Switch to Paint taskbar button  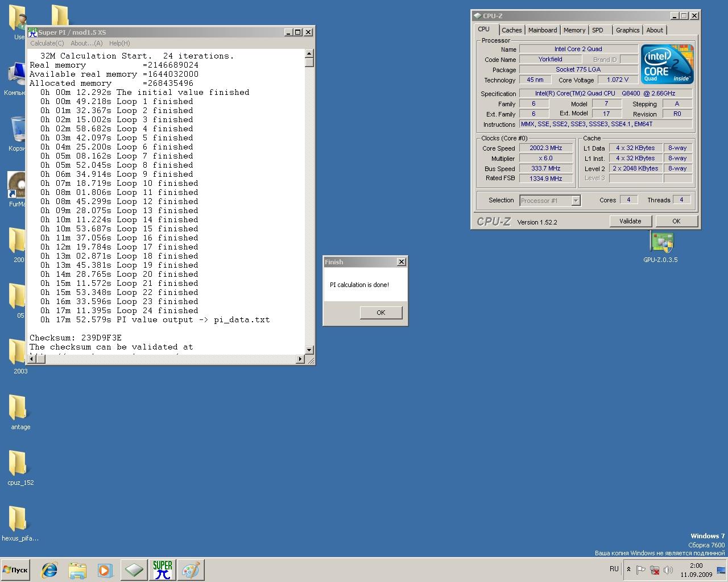pos(191,570)
